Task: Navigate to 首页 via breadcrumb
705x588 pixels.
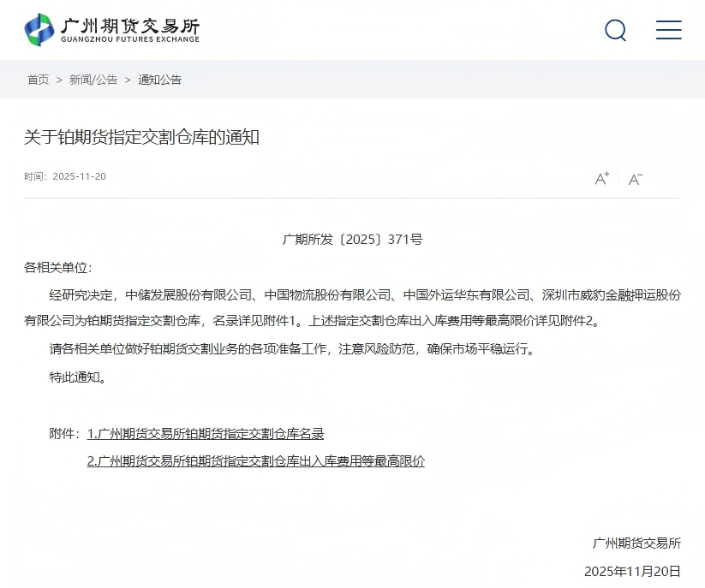Action: (38, 80)
